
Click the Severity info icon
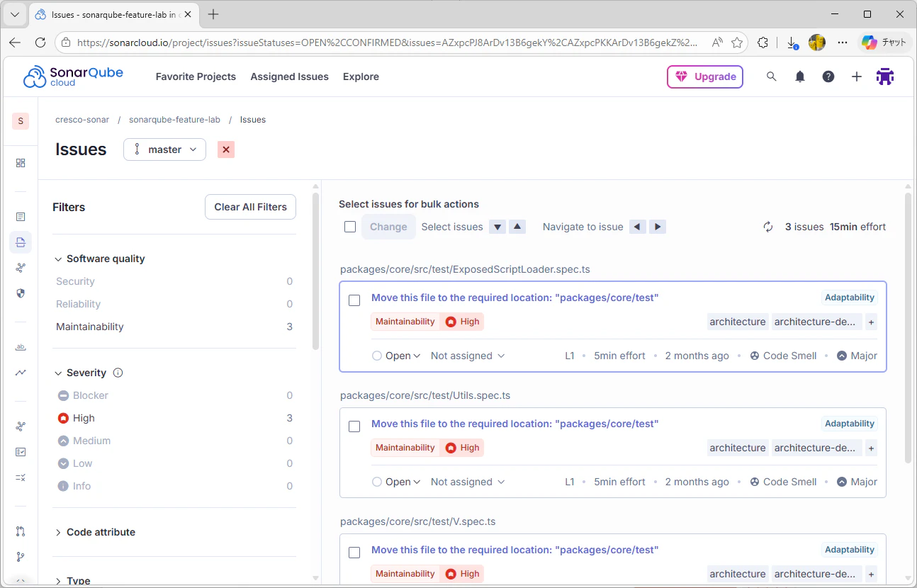point(118,373)
